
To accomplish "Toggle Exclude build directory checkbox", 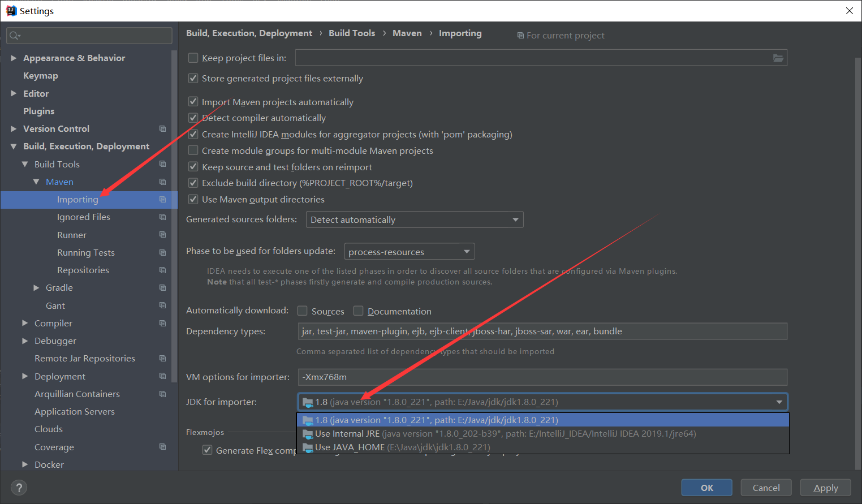I will [193, 183].
